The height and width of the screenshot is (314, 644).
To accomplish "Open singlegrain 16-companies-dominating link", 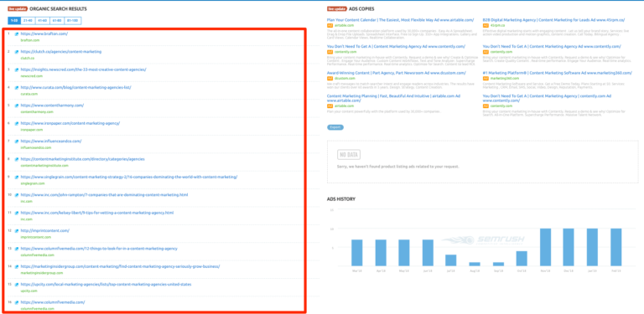I will pyautogui.click(x=129, y=177).
